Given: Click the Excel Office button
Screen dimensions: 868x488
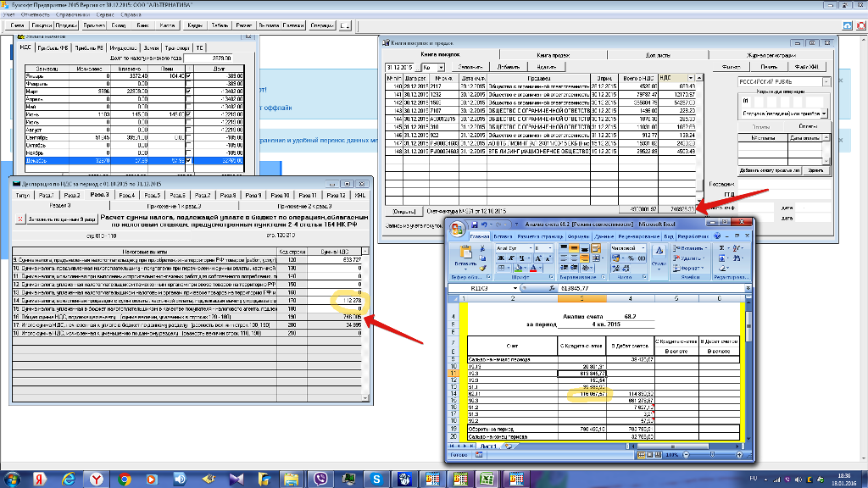Looking at the screenshot, I should (458, 229).
